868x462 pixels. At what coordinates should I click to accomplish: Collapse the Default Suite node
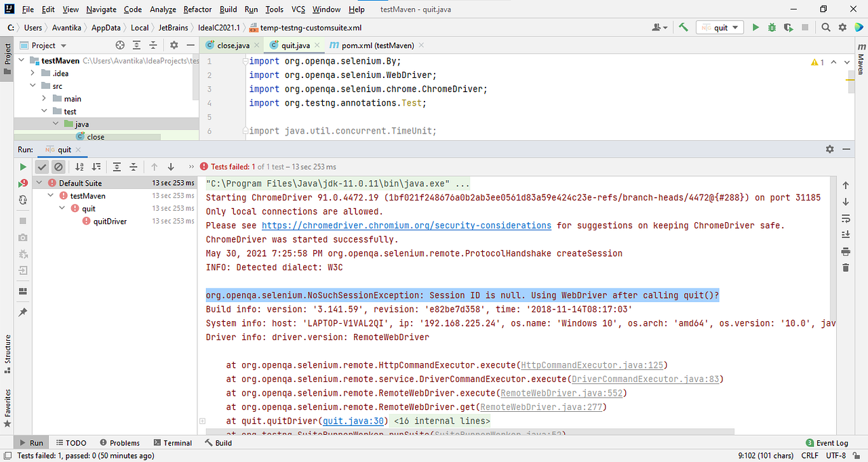tap(39, 182)
